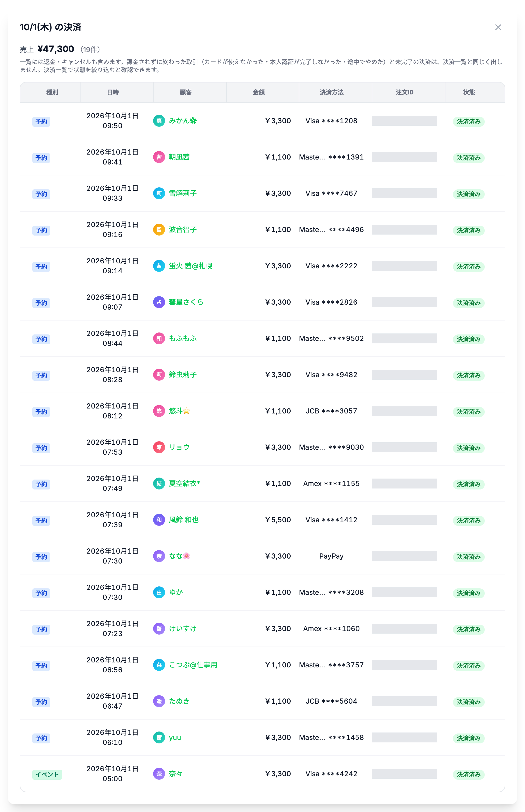
Task: Open customer link 奈々
Action: 175,774
